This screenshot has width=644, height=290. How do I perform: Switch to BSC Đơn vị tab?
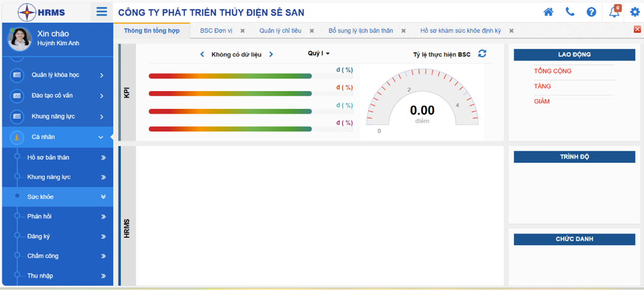click(x=216, y=31)
